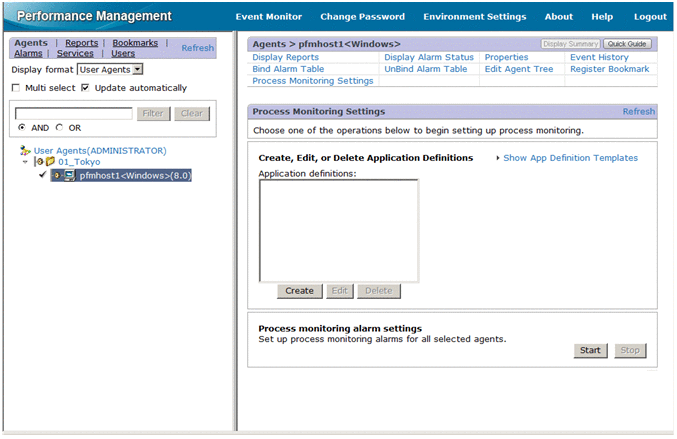Start process monitoring alarm settings
Viewport: 677px width, 439px height.
pyautogui.click(x=590, y=351)
